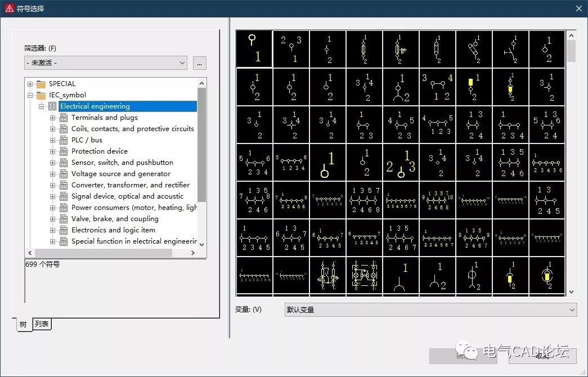Image resolution: width=588 pixels, height=377 pixels.
Task: Collapse the Electrical engineering node
Action: (x=41, y=106)
